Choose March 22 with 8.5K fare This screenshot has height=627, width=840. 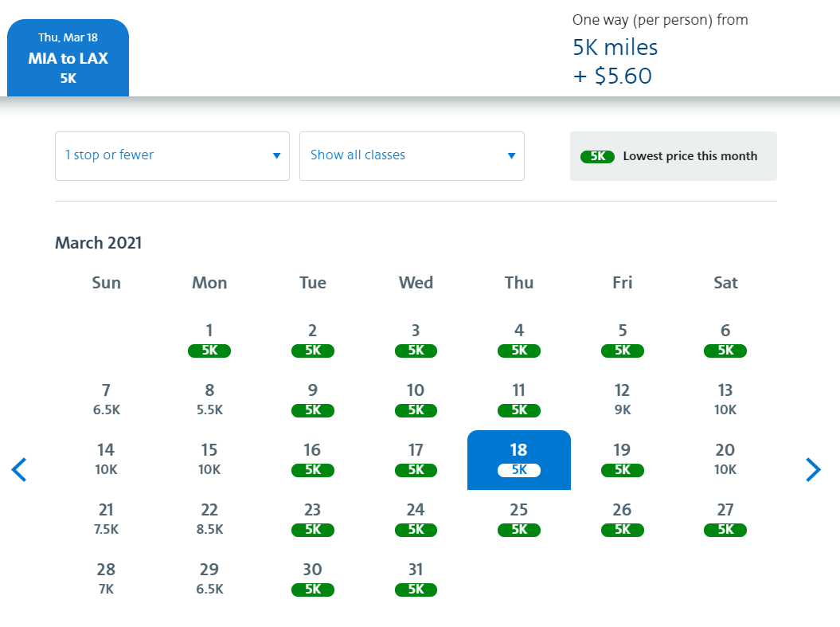tap(209, 519)
